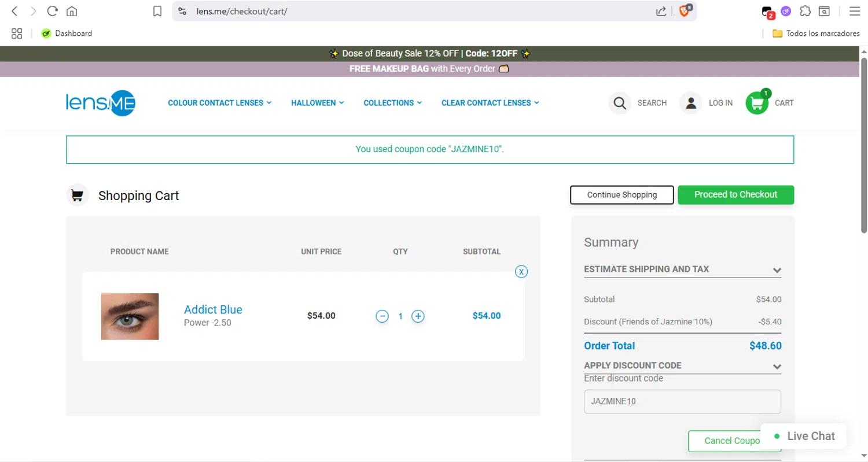Image resolution: width=868 pixels, height=462 pixels.
Task: Go back with the browser back arrow
Action: click(15, 11)
